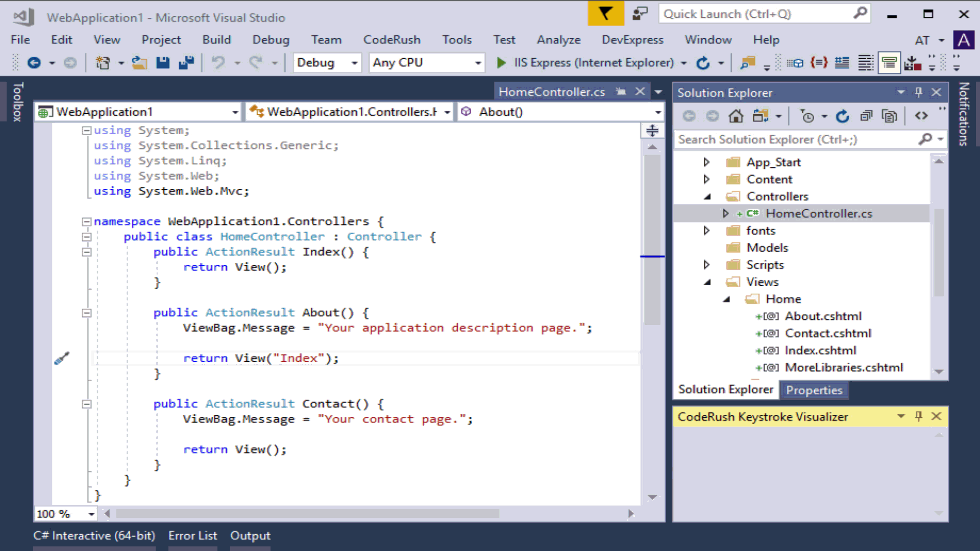
Task: Open the New Project icon in toolbar
Action: [x=104, y=62]
